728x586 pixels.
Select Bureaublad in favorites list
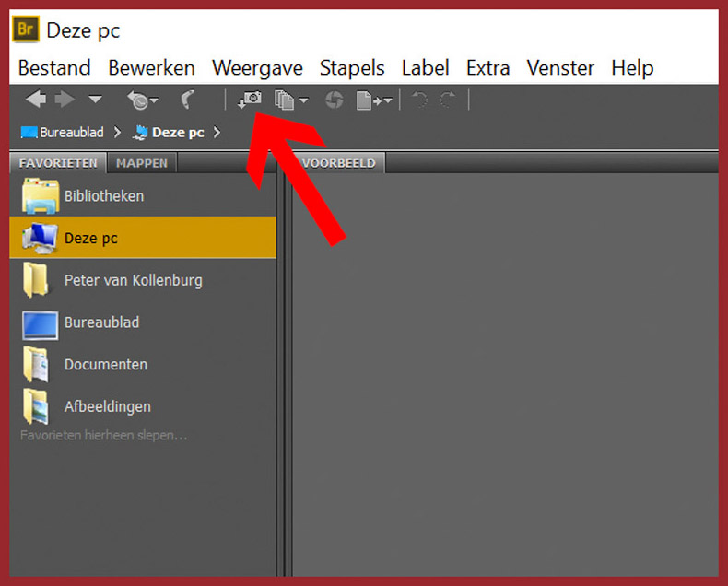143,322
